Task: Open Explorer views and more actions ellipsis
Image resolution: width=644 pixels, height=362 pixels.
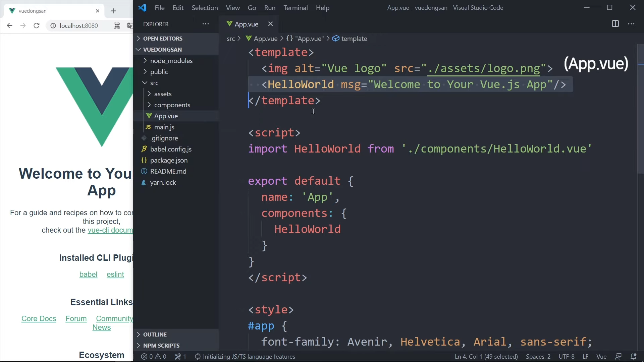Action: [x=206, y=24]
